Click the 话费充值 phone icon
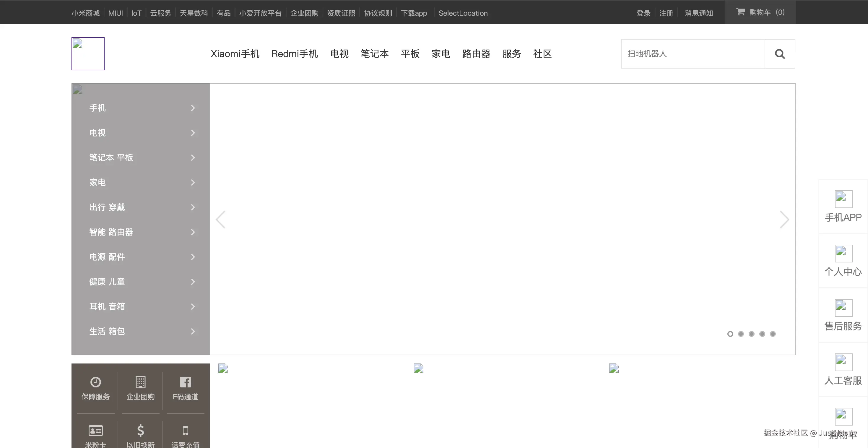868x448 pixels. tap(185, 431)
